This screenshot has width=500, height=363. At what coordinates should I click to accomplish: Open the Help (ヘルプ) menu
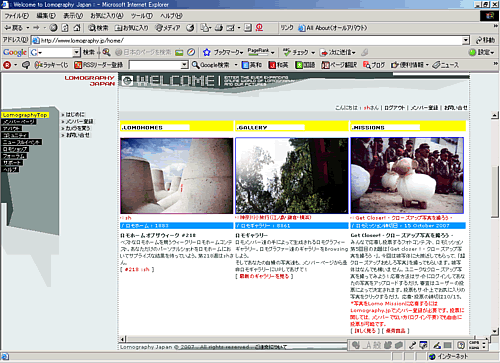(171, 16)
